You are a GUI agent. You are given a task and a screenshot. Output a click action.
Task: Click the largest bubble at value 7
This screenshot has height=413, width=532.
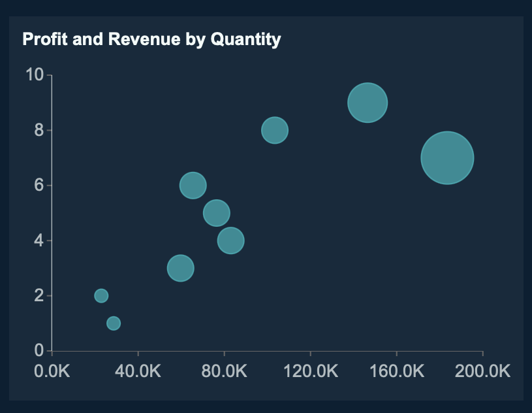(447, 158)
